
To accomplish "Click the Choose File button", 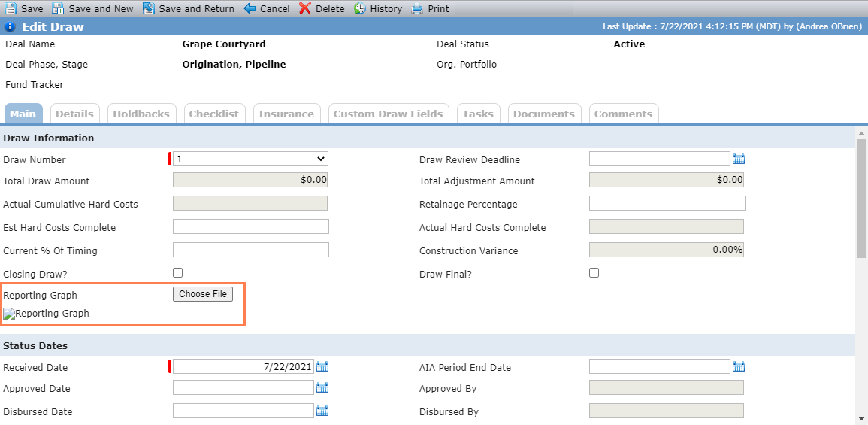I will click(x=203, y=294).
